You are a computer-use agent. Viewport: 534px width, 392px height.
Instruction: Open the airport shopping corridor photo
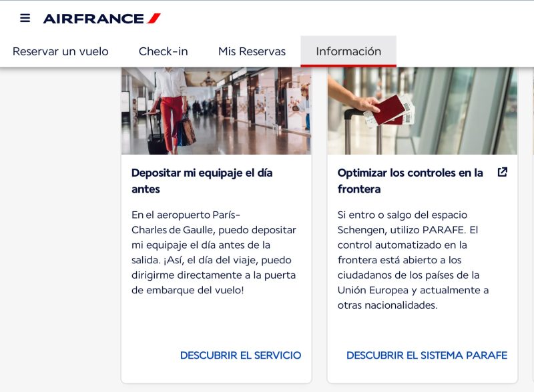[x=216, y=111]
